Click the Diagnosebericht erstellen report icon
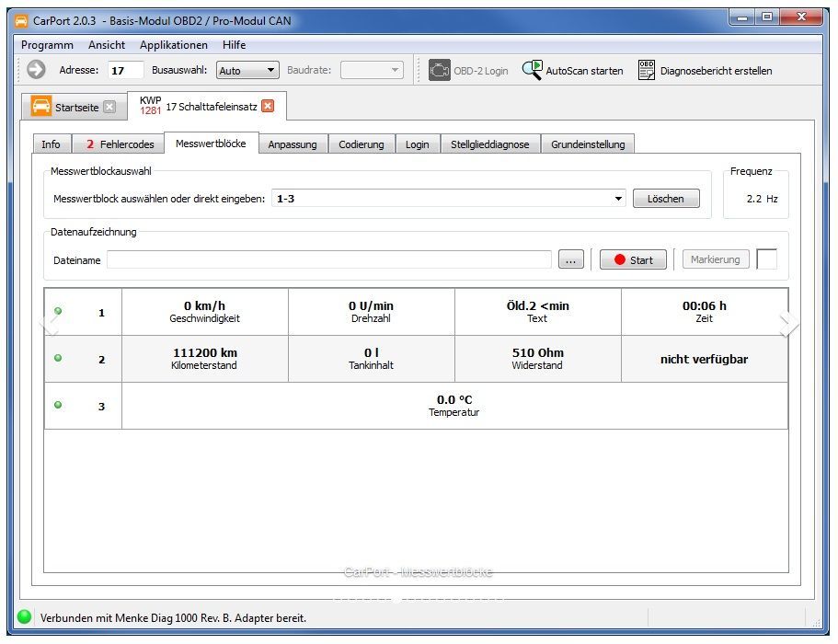Viewport: 838px width, 644px height. [647, 70]
